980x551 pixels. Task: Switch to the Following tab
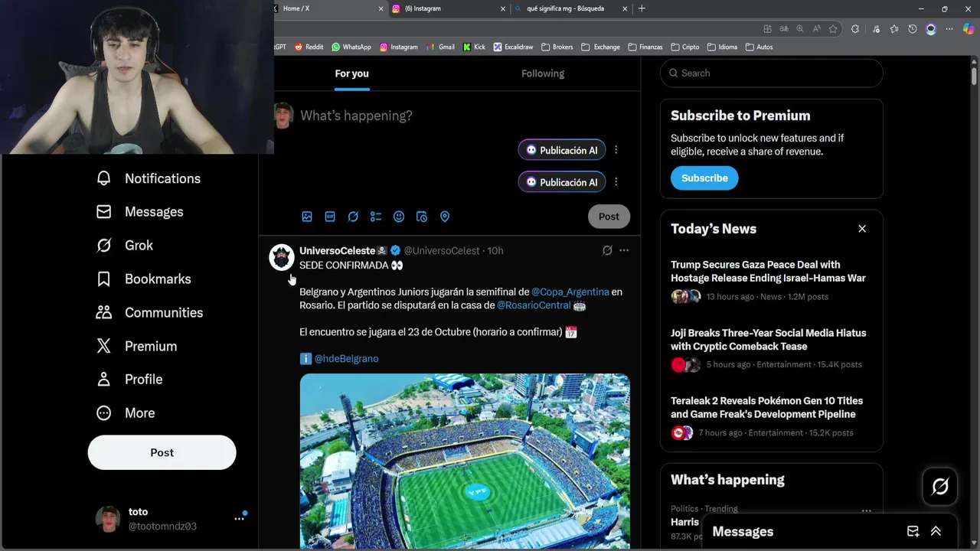point(543,73)
